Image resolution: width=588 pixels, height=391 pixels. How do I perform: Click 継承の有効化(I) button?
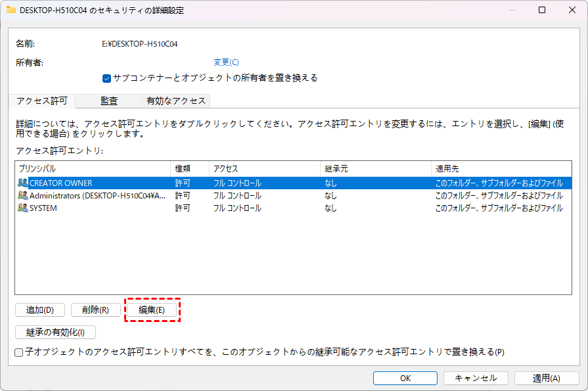55,332
